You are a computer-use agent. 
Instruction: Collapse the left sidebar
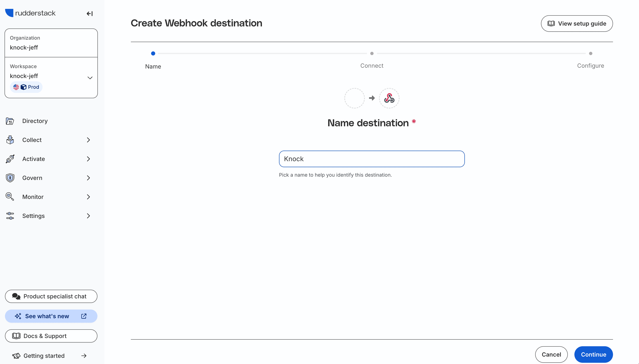pos(90,14)
